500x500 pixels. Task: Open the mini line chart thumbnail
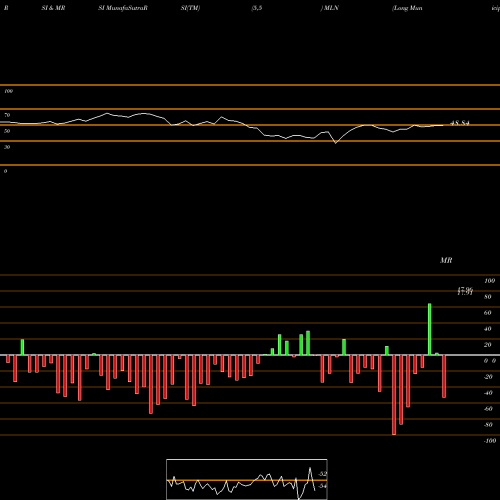247,479
